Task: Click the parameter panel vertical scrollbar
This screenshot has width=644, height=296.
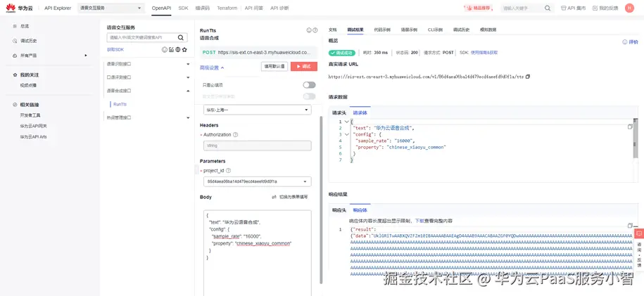Action: (321, 199)
